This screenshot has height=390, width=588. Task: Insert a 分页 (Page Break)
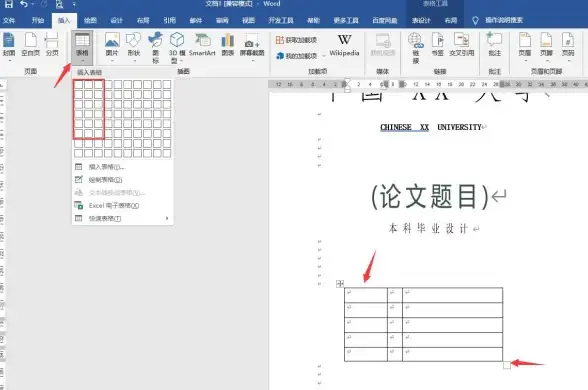52,45
